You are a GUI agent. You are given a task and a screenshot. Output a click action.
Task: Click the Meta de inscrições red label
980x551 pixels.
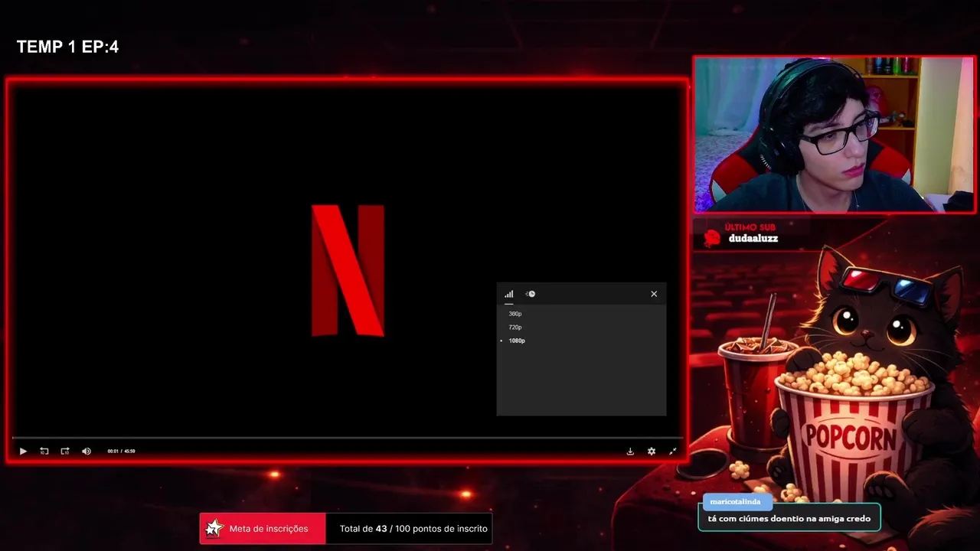tap(263, 529)
